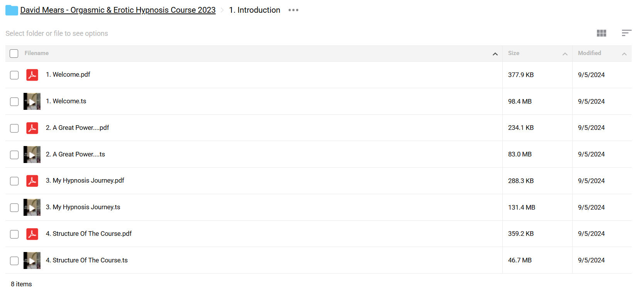This screenshot has width=644, height=289.
Task: Tick the checkbox for 2. A Great Power....ts
Action: [x=14, y=155]
